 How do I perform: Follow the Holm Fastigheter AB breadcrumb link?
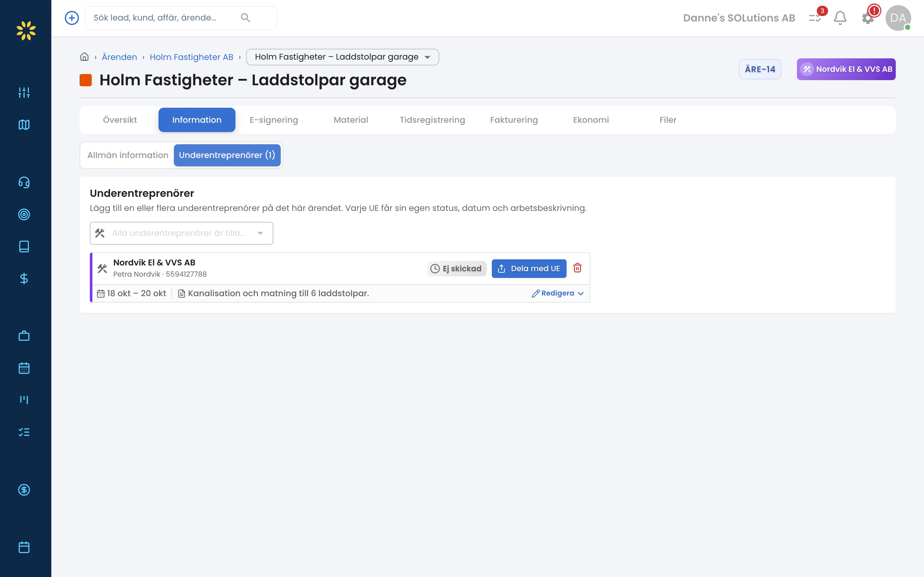pyautogui.click(x=191, y=57)
